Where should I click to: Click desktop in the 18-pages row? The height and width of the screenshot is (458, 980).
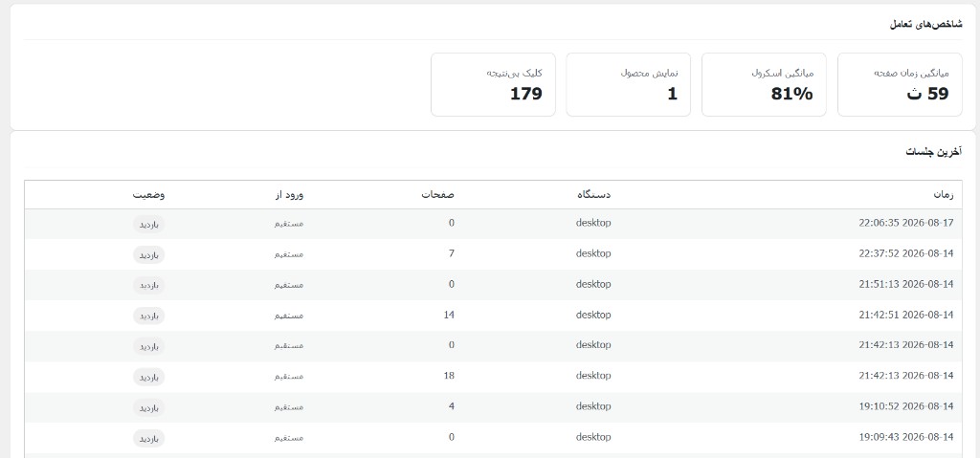pyautogui.click(x=593, y=376)
